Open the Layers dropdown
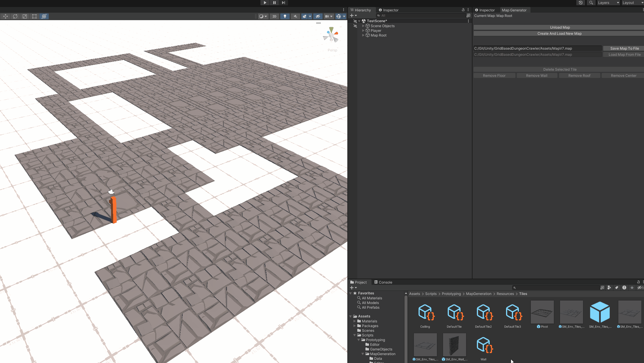 pyautogui.click(x=608, y=3)
